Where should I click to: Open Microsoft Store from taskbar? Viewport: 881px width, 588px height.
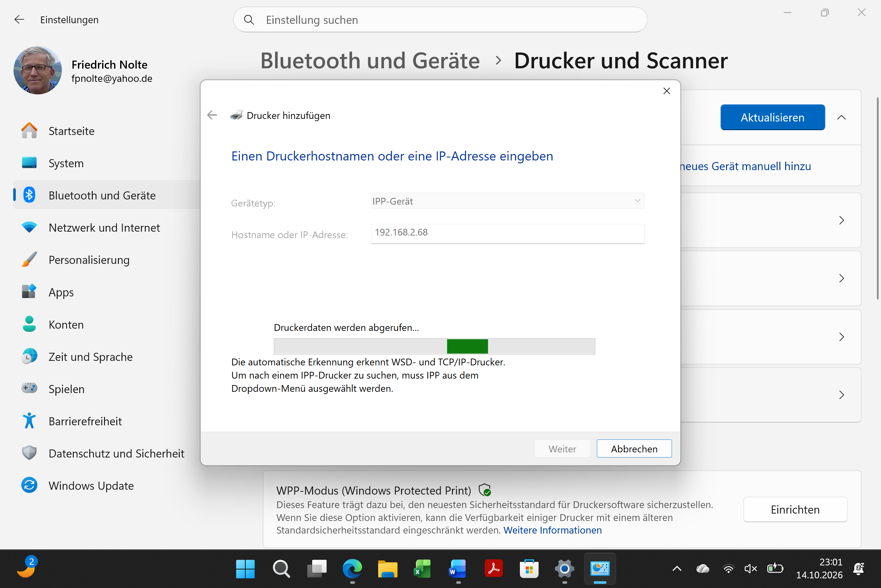(529, 569)
